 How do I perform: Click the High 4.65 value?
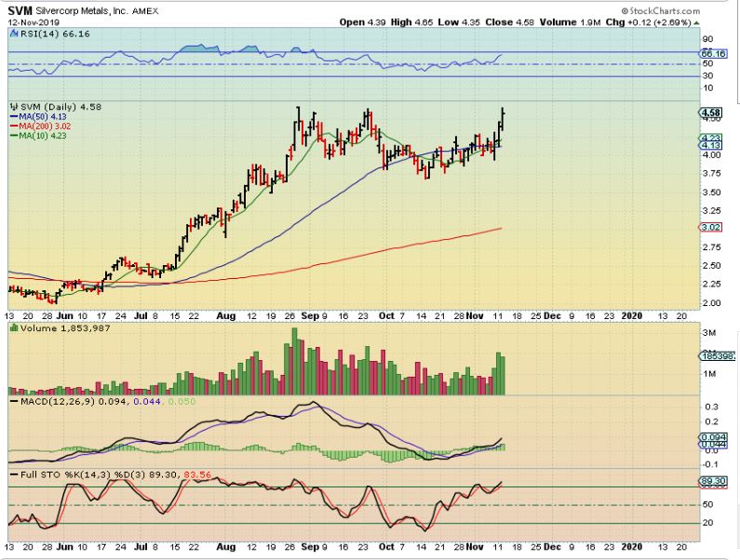click(x=411, y=22)
